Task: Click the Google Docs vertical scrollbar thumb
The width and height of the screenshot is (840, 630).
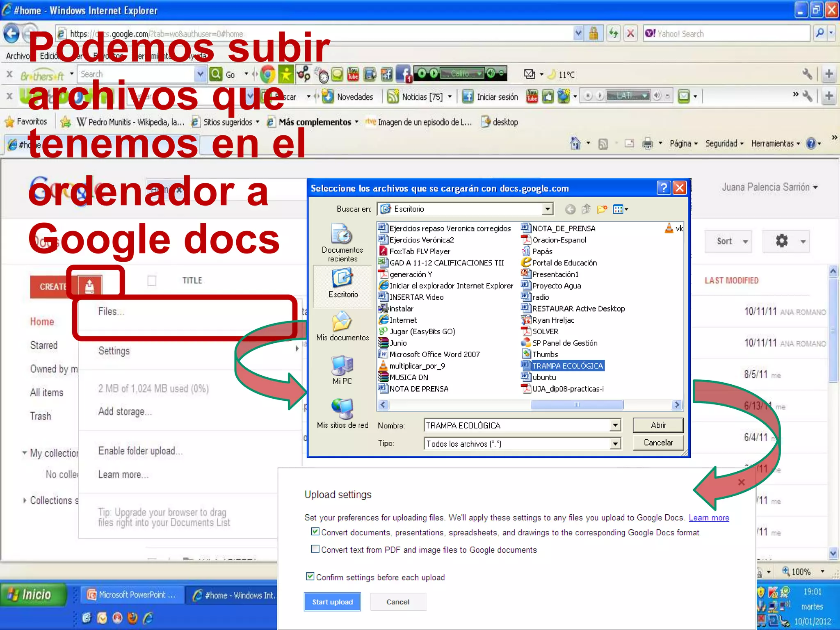Action: tap(833, 330)
